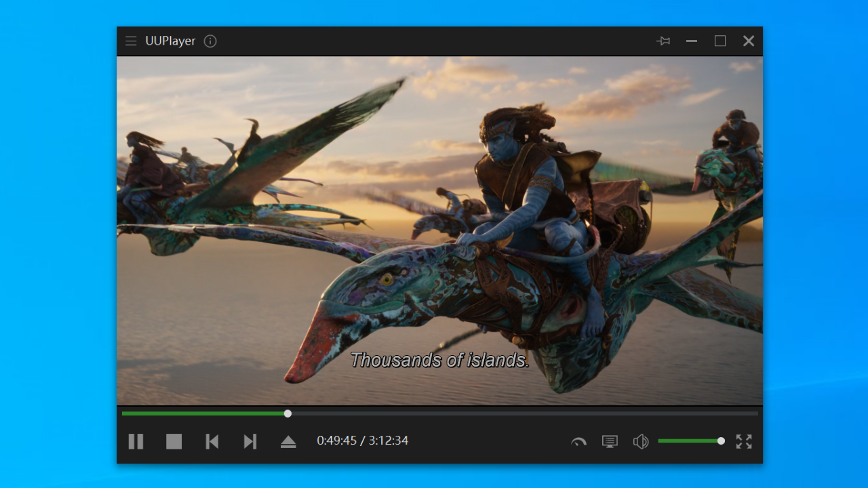
Task: Skip to the previous track
Action: pyautogui.click(x=212, y=441)
